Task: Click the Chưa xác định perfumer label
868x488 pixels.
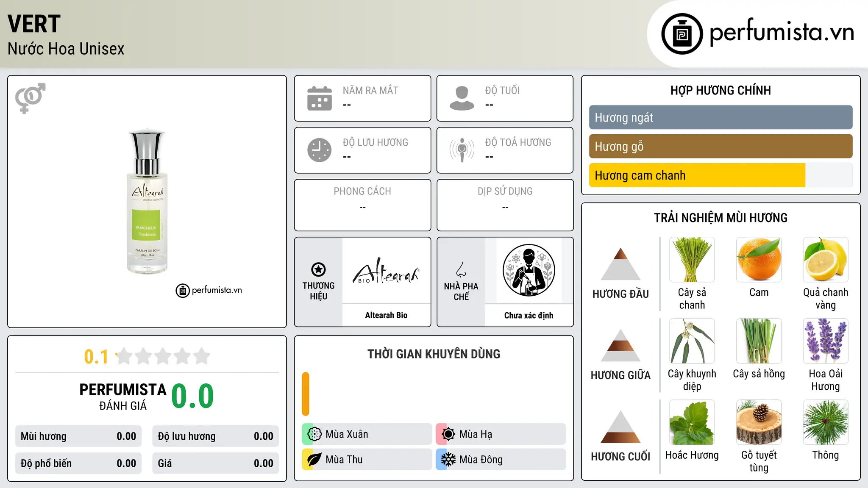Action: (x=529, y=315)
